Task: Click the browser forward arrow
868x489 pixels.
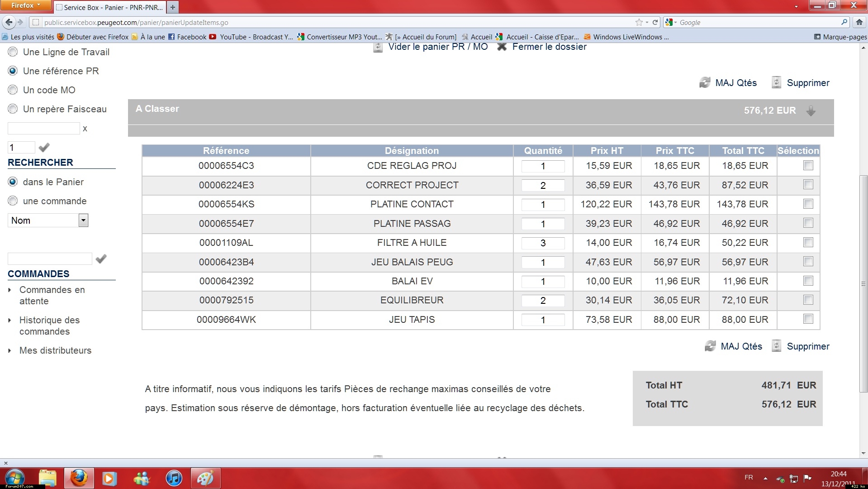Action: coord(20,22)
